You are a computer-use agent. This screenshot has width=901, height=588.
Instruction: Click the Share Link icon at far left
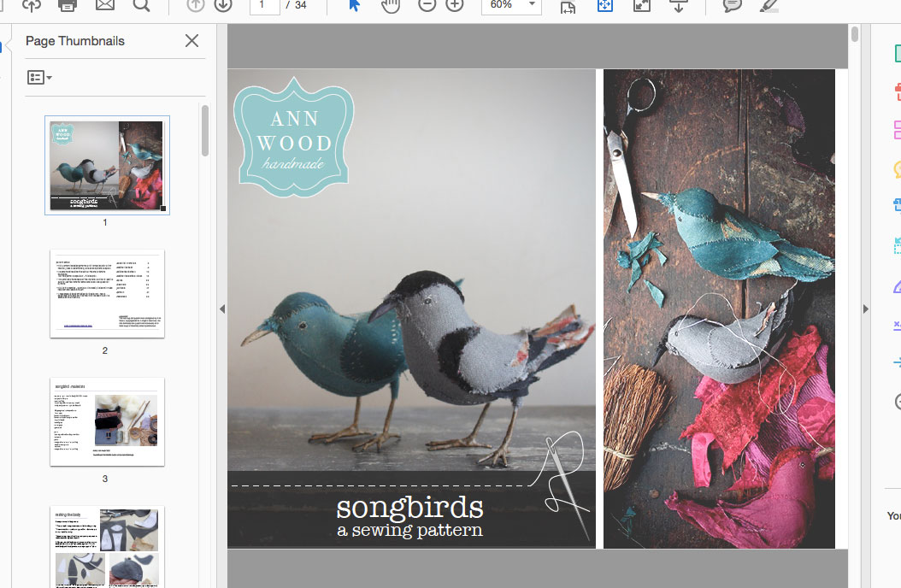tap(32, 6)
